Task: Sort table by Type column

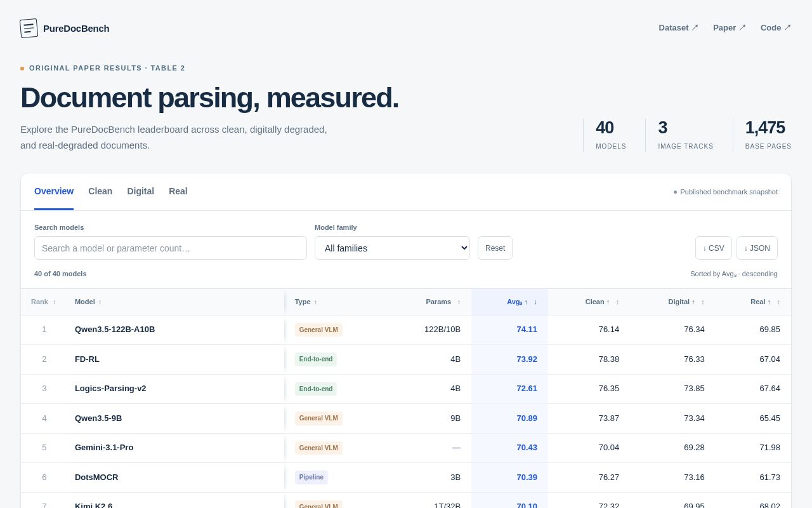Action: point(306,302)
